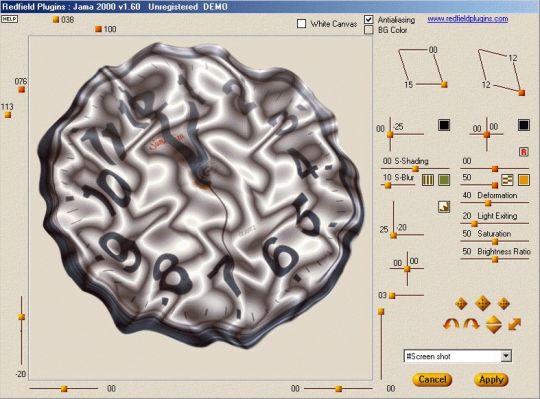The width and height of the screenshot is (540, 399).
Task: Click the red R reset icon
Action: click(x=523, y=151)
